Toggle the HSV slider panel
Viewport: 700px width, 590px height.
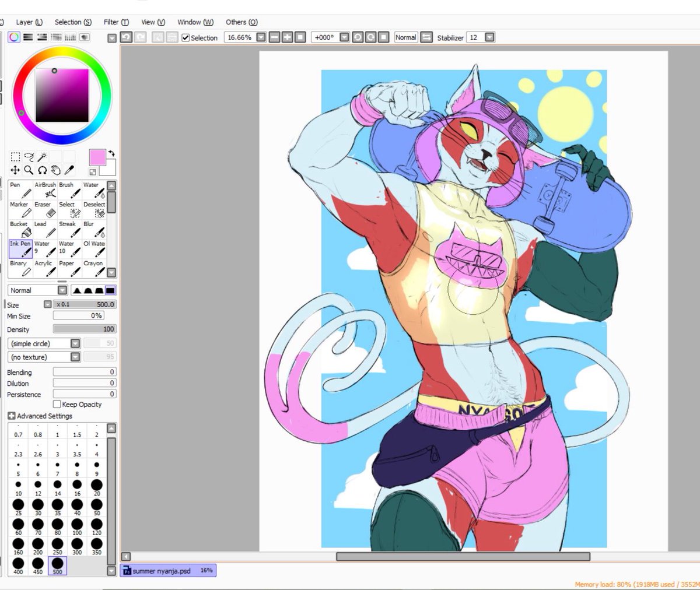[x=42, y=37]
